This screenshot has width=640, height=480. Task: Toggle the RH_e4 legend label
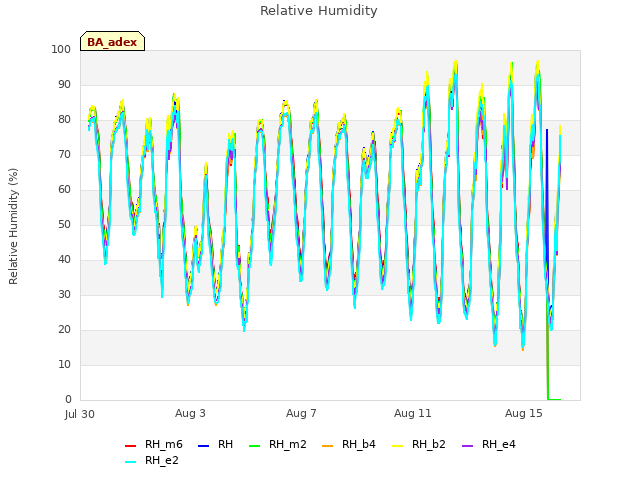tap(499, 444)
